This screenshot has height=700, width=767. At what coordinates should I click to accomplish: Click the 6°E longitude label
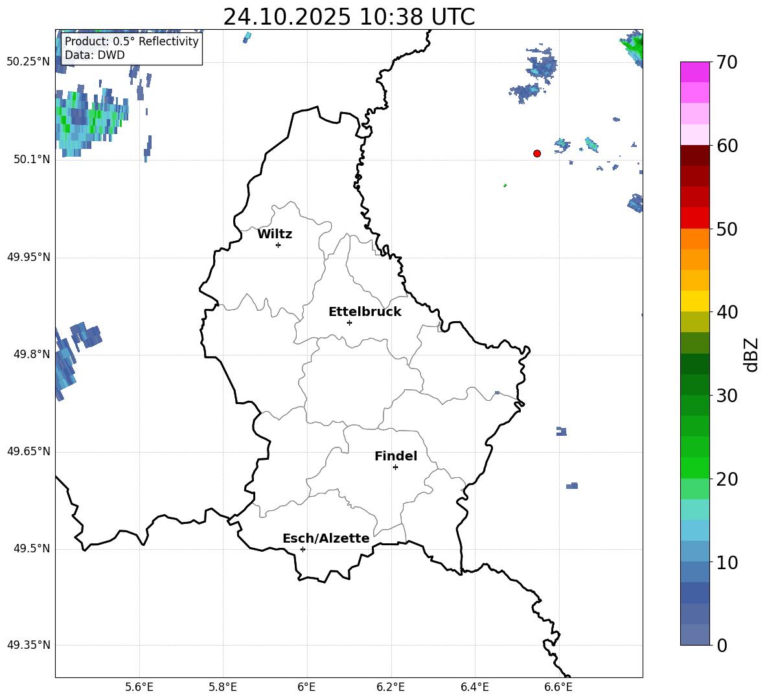(x=306, y=687)
